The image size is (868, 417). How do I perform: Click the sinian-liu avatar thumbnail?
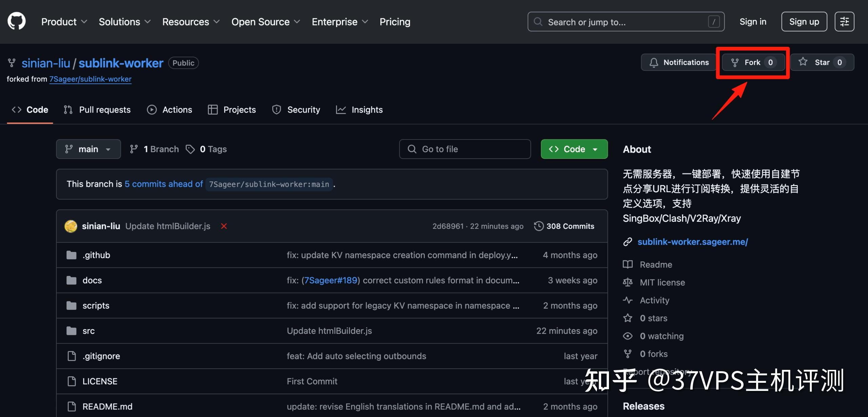pyautogui.click(x=71, y=226)
